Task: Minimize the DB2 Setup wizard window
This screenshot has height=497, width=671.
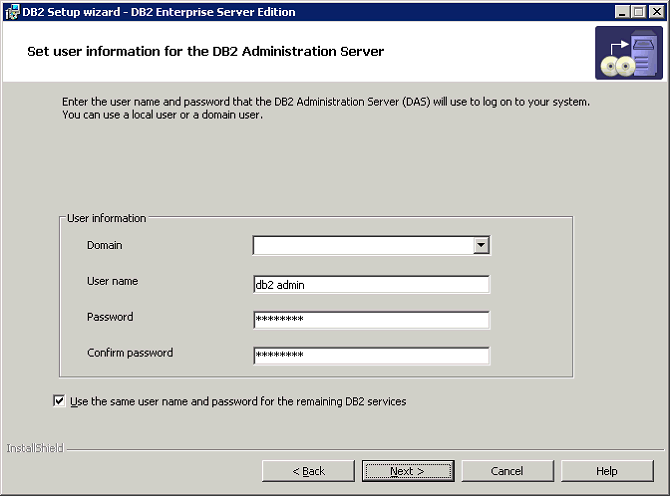Action: point(622,12)
